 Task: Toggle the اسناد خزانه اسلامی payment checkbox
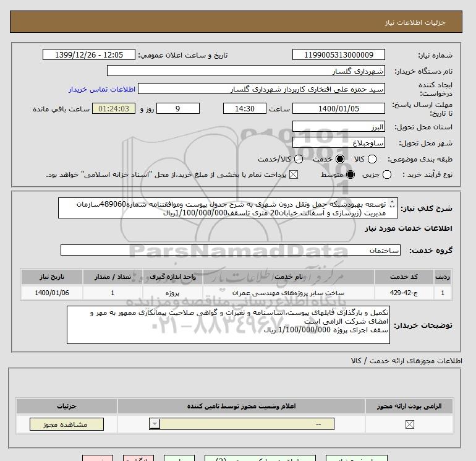[x=293, y=174]
